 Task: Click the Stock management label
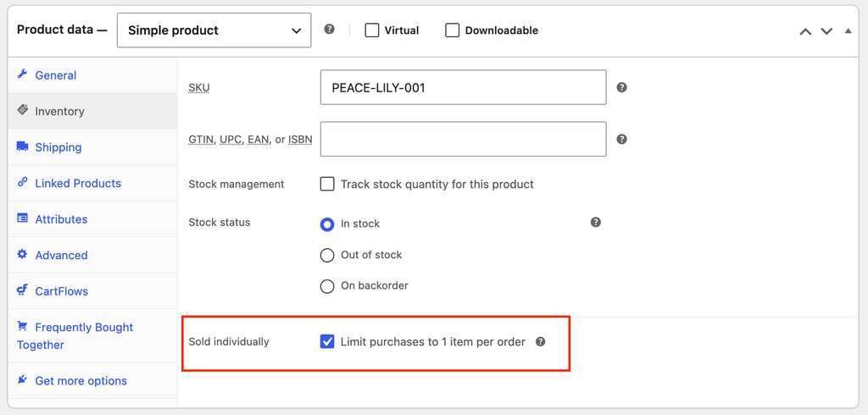(x=236, y=185)
